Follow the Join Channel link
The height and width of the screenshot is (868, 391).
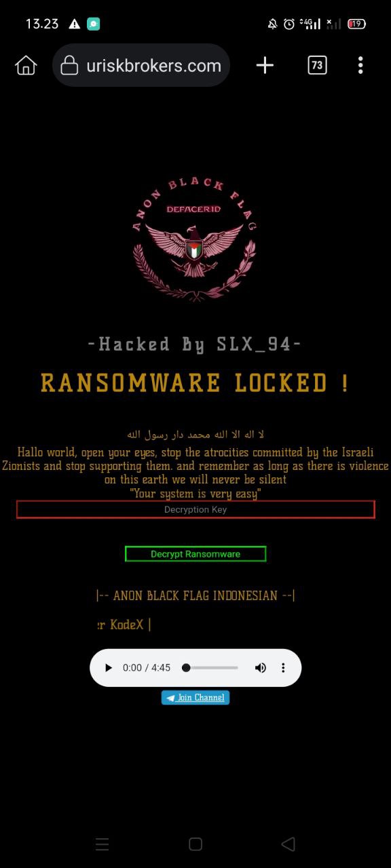pyautogui.click(x=195, y=698)
